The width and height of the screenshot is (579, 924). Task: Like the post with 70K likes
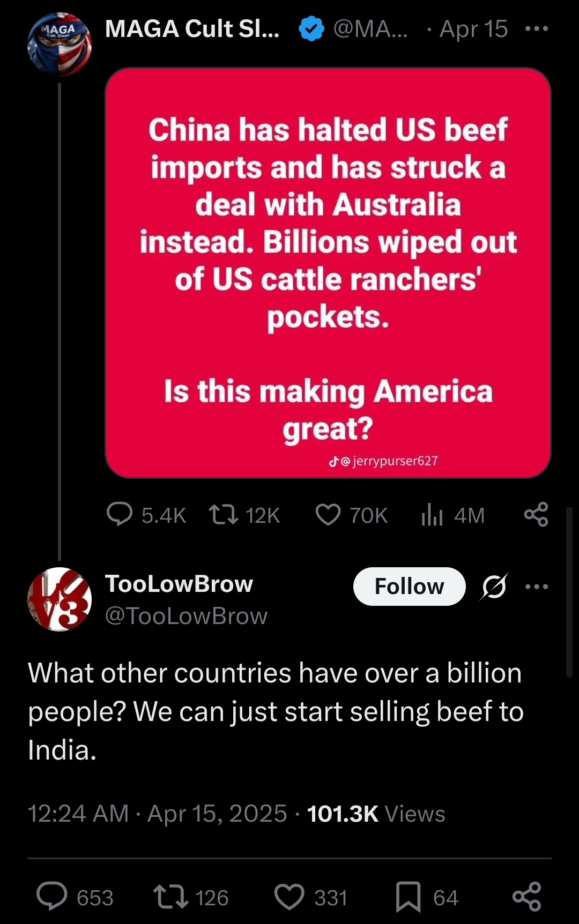[x=328, y=515]
